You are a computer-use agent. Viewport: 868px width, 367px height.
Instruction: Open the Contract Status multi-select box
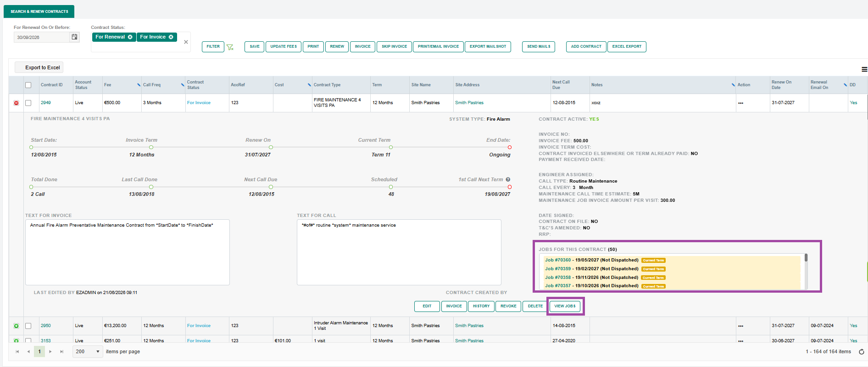coord(141,42)
